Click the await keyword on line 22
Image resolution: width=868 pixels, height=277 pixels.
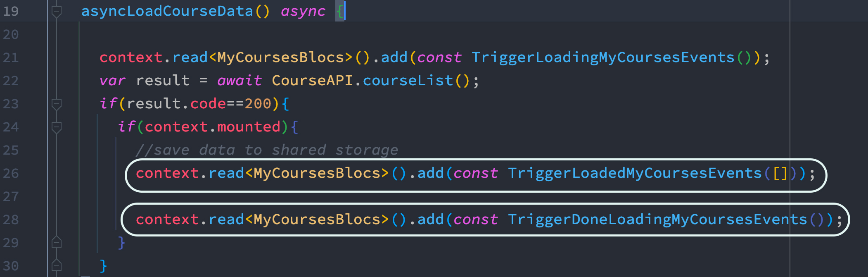click(x=240, y=81)
